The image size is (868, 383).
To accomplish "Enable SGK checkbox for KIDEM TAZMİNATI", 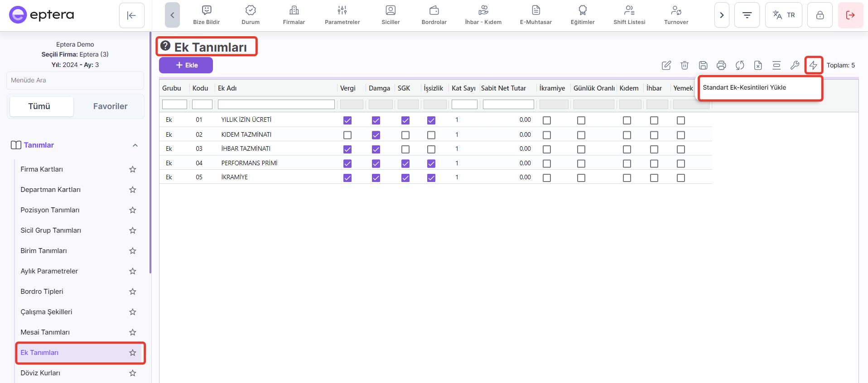I will 405,135.
